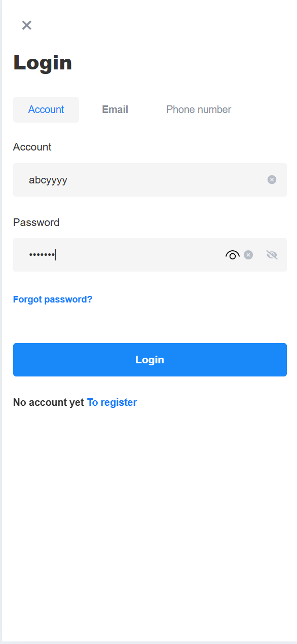Close the Login panel with the X icon
Screen dimensions: 297x644
coord(27,25)
